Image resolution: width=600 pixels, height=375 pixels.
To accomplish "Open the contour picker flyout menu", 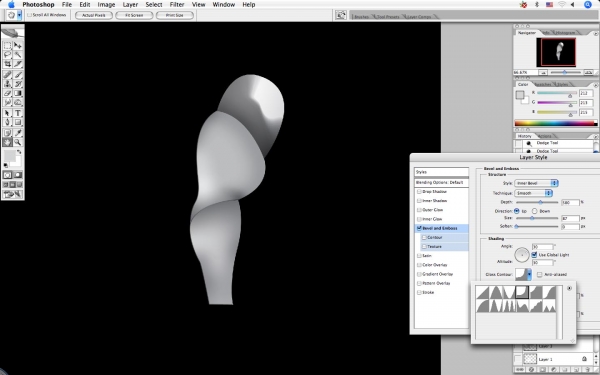I will pos(569,288).
